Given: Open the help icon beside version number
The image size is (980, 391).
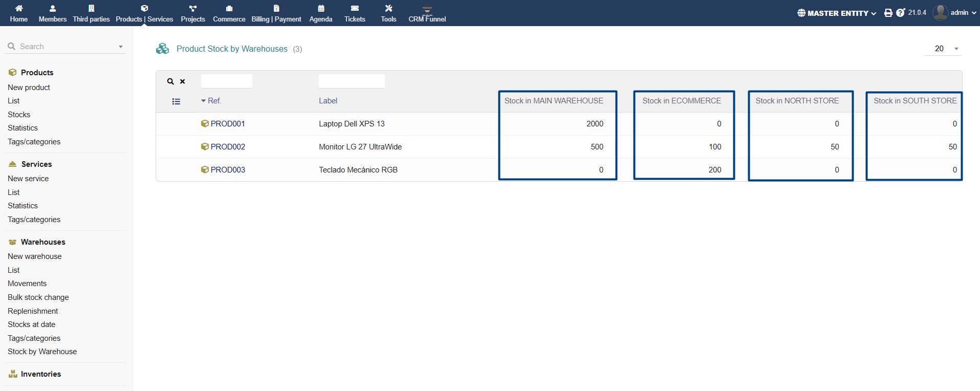Looking at the screenshot, I should coord(901,13).
